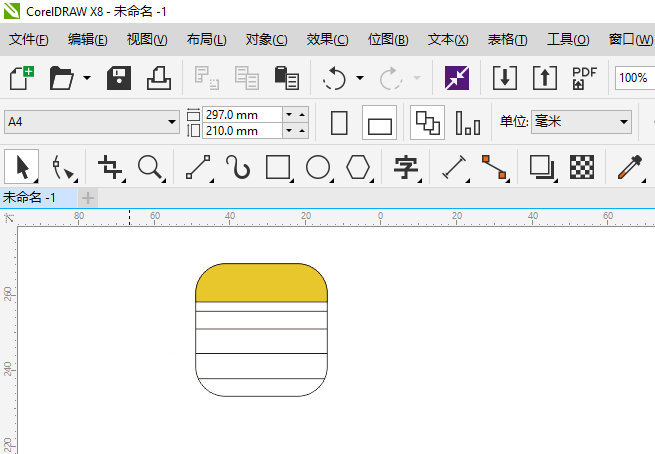
Task: Select the Crop tool
Action: [x=110, y=167]
